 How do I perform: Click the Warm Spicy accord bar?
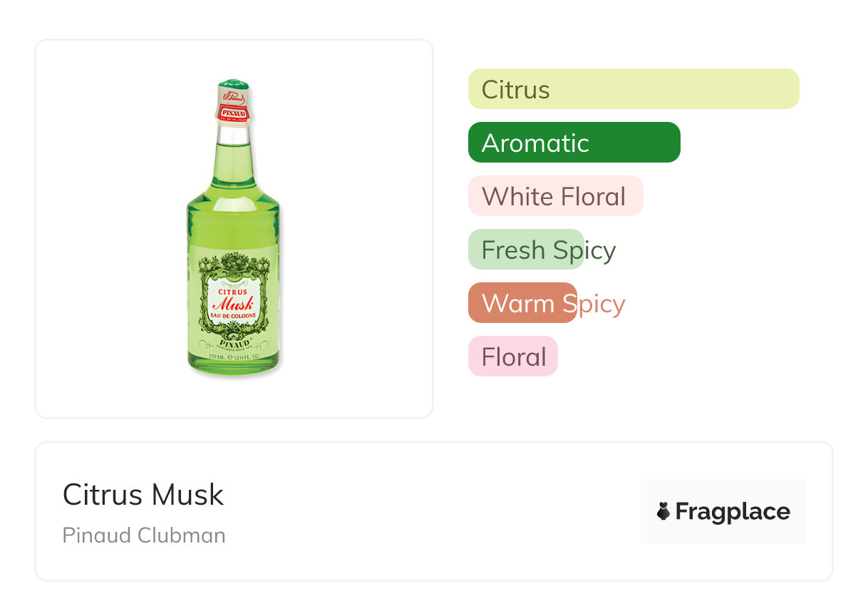pyautogui.click(x=522, y=303)
